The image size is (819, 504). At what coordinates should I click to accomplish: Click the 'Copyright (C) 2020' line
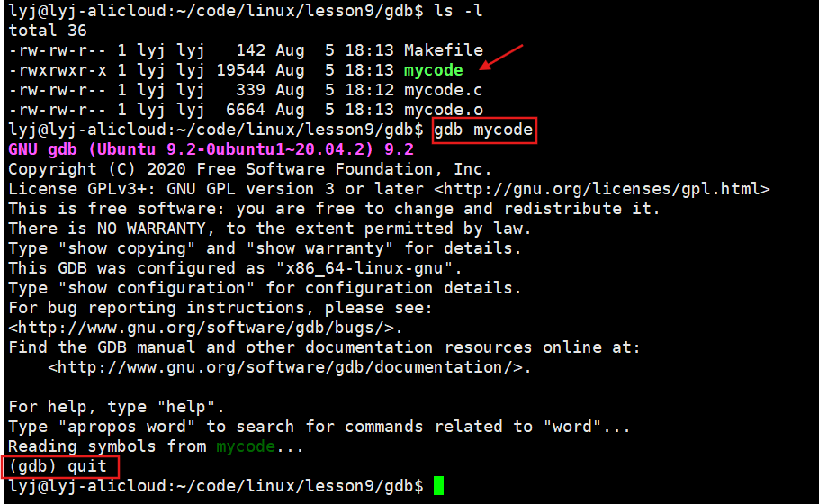pos(250,169)
